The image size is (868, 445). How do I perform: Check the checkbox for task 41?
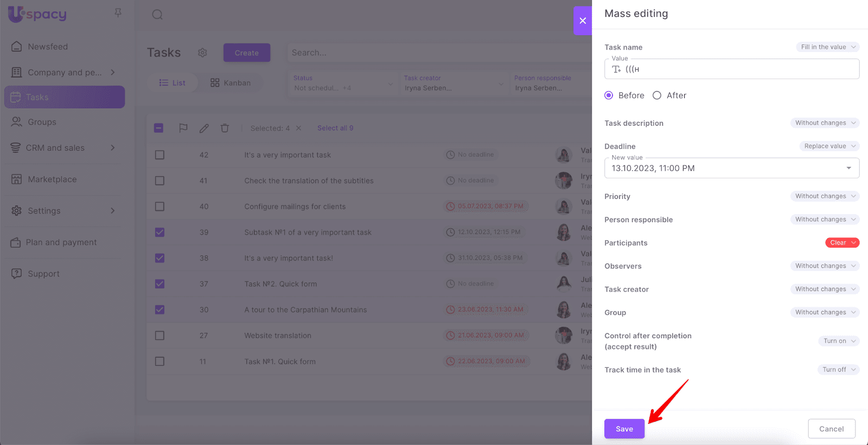[x=159, y=180]
